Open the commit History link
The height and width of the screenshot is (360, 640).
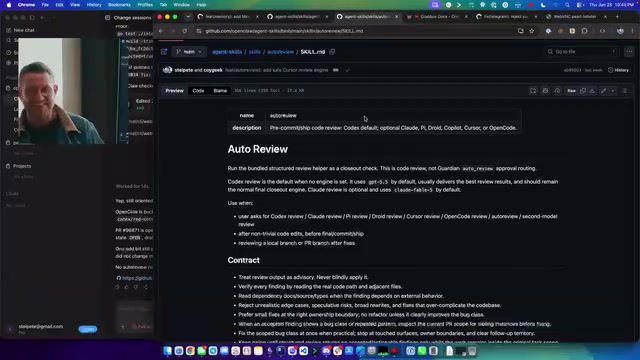pyautogui.click(x=618, y=70)
